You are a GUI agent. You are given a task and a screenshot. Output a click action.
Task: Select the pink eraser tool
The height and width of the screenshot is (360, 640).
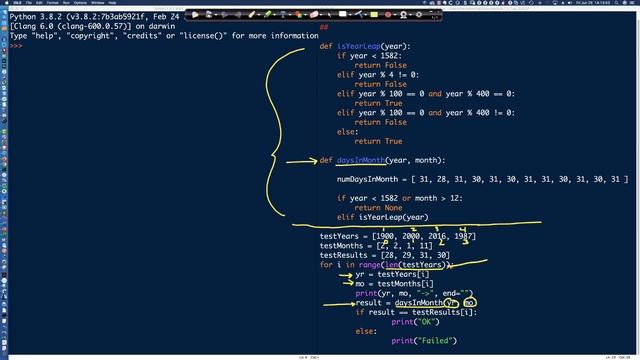pyautogui.click(x=314, y=15)
